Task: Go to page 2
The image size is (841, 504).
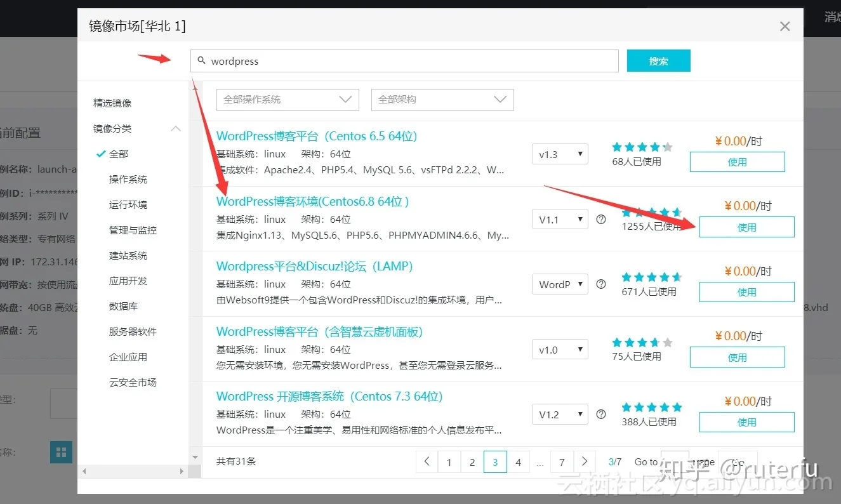Action: (472, 461)
